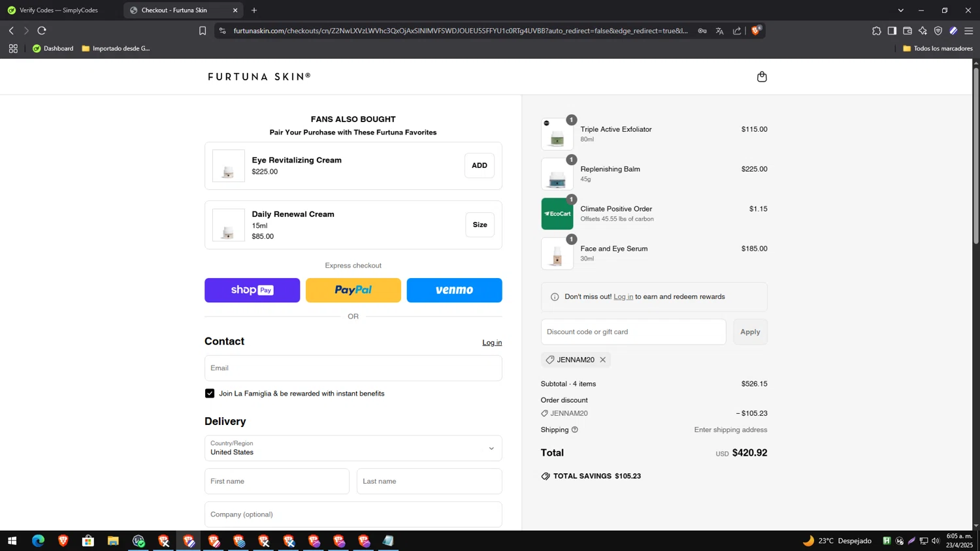The width and height of the screenshot is (980, 551).
Task: Click the browser address bar URL
Action: tap(461, 31)
